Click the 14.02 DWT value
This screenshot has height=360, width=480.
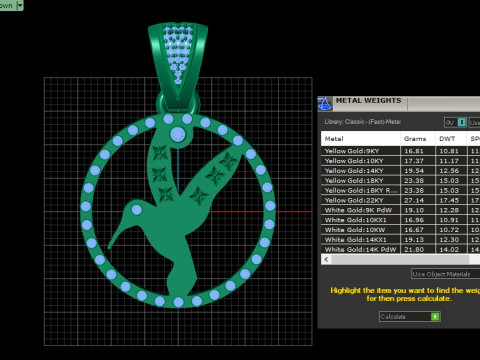click(449, 249)
